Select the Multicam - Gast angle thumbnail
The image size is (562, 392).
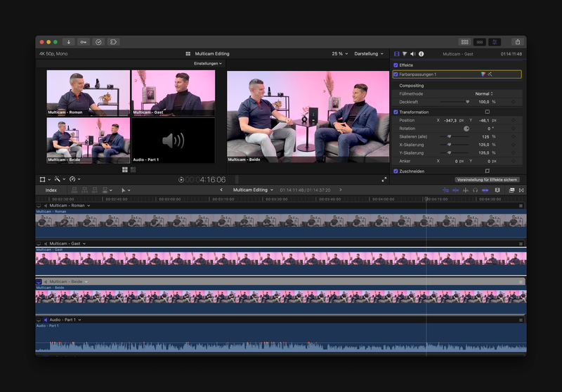(173, 93)
